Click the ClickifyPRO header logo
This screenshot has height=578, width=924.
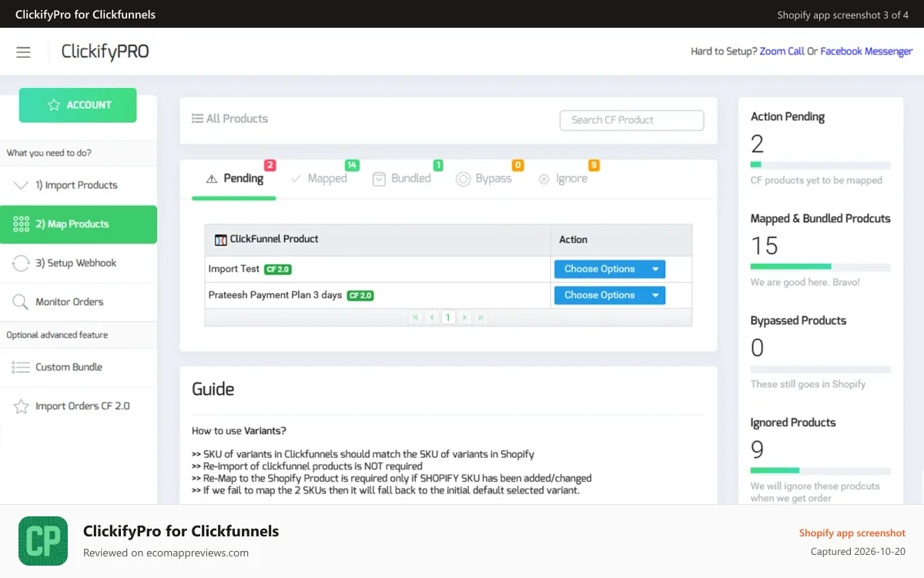(105, 52)
